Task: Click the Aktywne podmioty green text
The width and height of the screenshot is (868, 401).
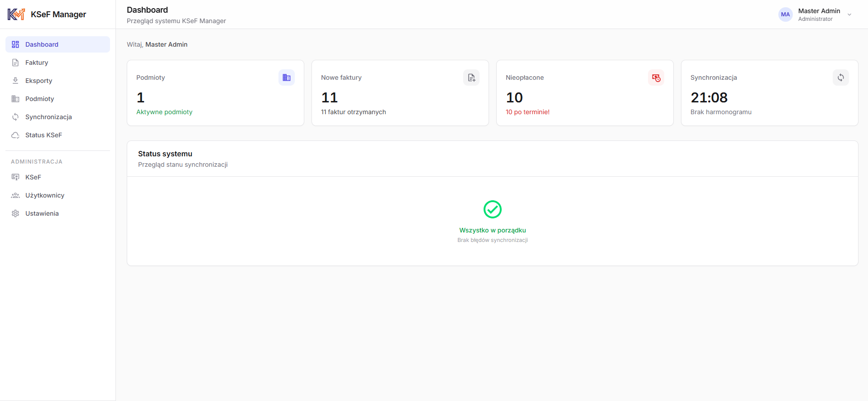Action: click(x=164, y=112)
